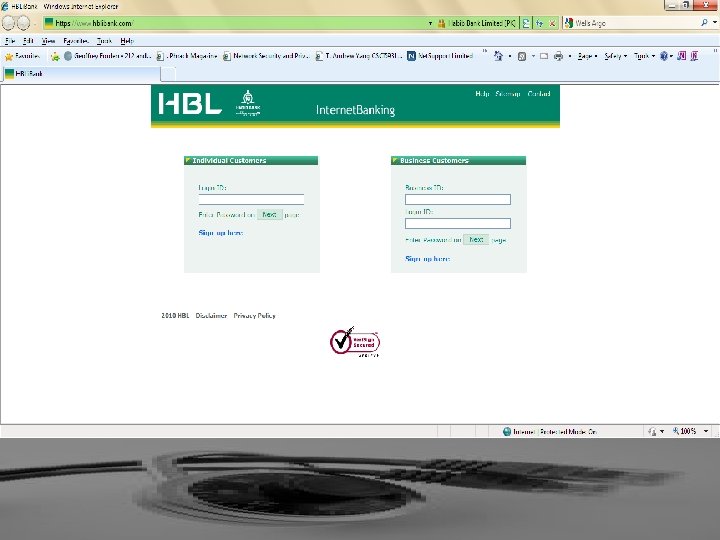Click the Internet zone globe icon
The width and height of the screenshot is (720, 540).
point(507,432)
